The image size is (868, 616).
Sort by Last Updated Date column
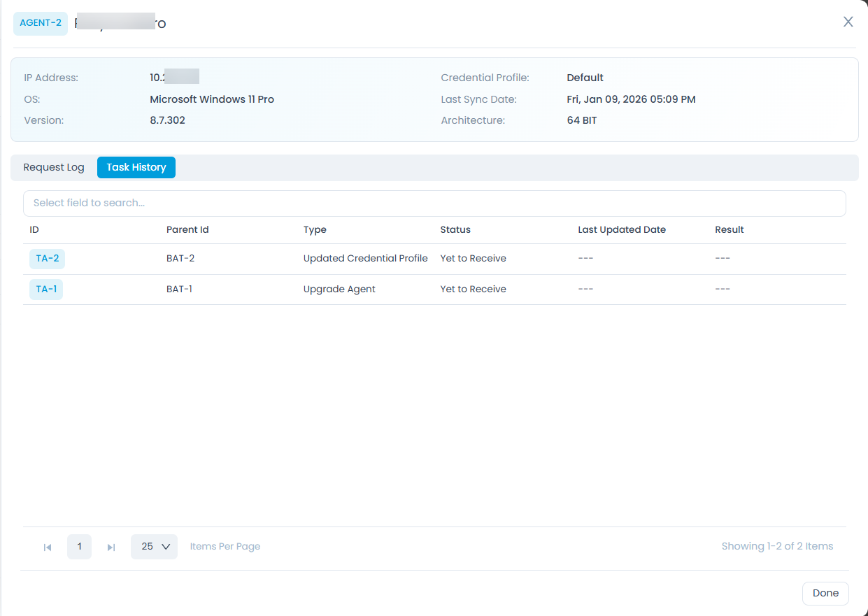pyautogui.click(x=621, y=229)
